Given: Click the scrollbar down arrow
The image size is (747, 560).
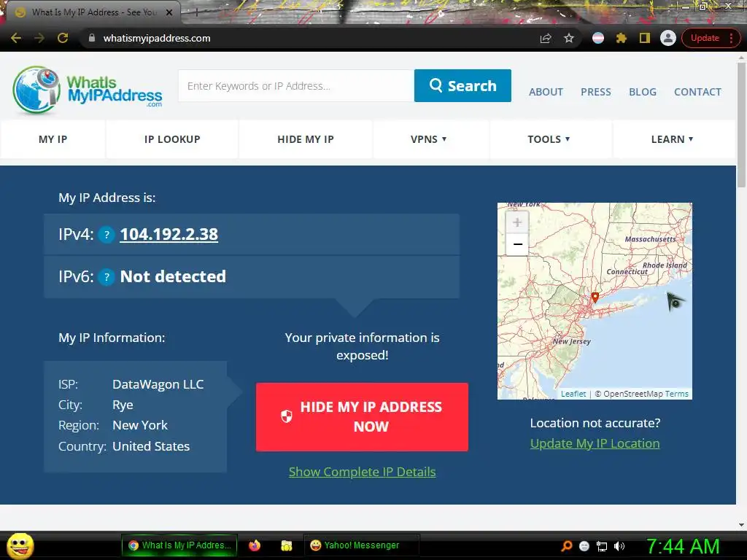Looking at the screenshot, I should pos(741,525).
